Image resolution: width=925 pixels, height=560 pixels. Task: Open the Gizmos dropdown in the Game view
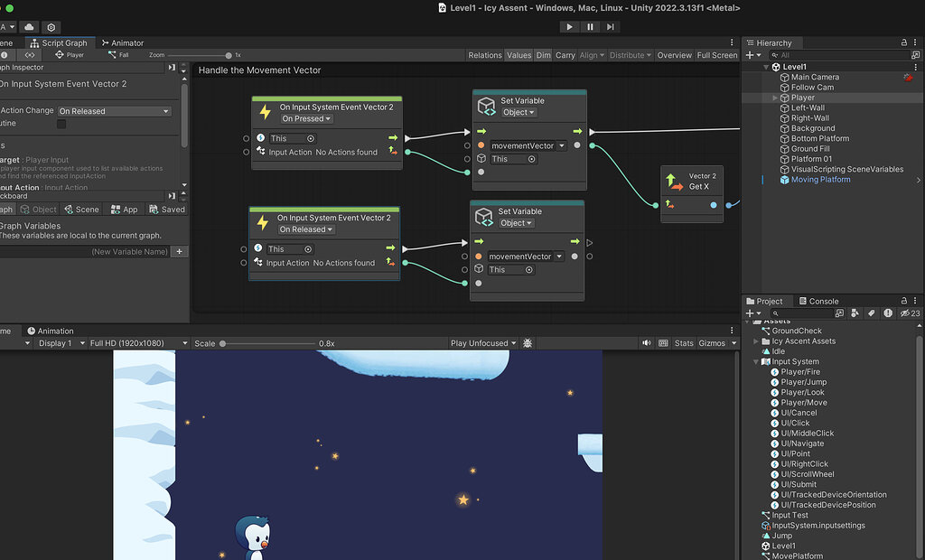point(718,342)
